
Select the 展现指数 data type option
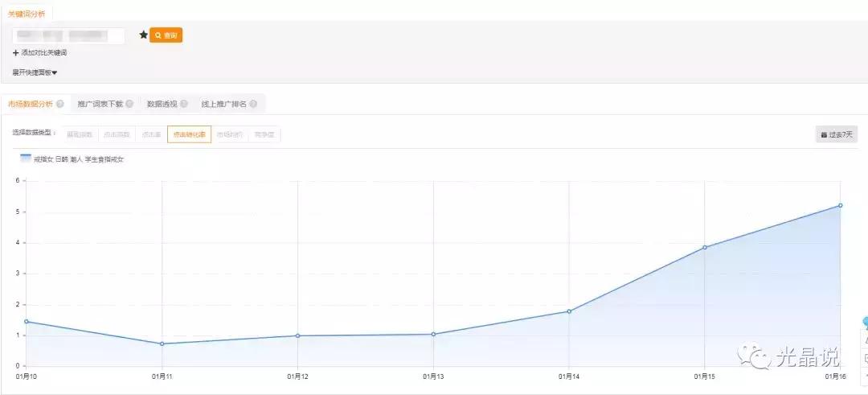tap(80, 134)
